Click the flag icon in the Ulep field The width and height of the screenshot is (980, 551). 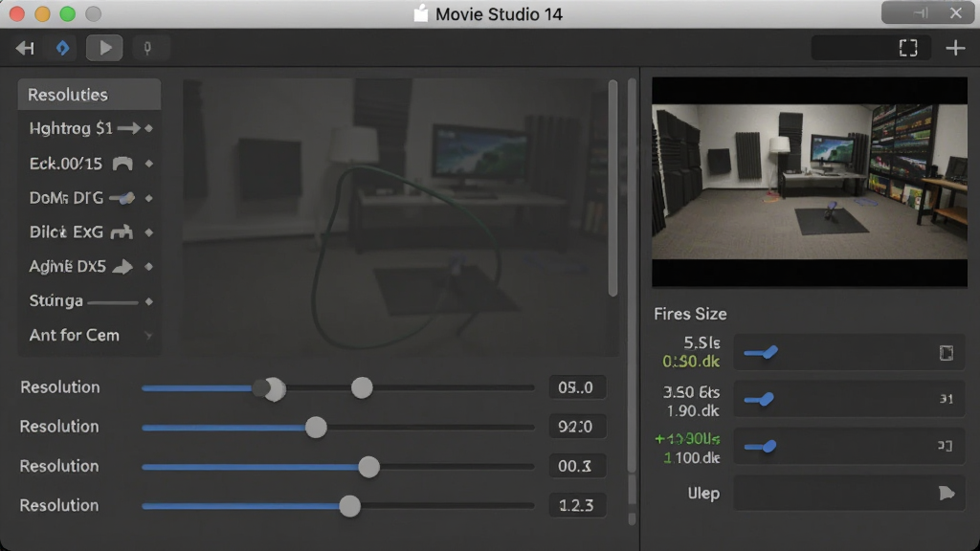(x=947, y=493)
